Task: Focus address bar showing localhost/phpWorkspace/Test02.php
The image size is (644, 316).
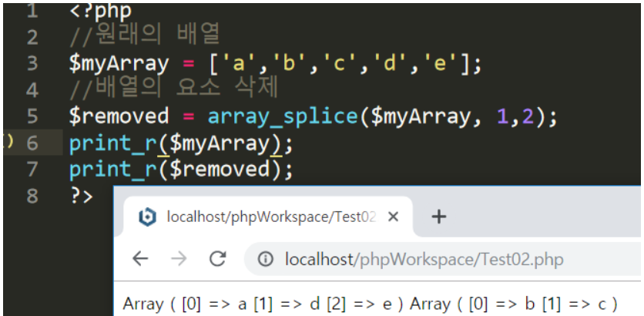Action: (x=441, y=259)
